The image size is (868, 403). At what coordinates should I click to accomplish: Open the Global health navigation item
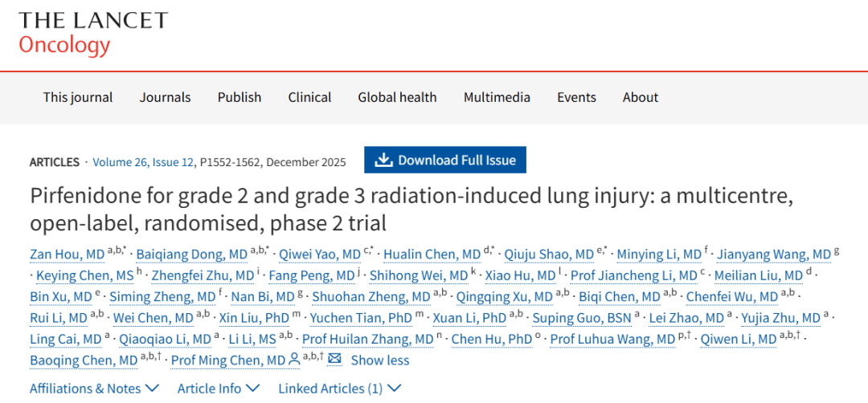(x=397, y=97)
